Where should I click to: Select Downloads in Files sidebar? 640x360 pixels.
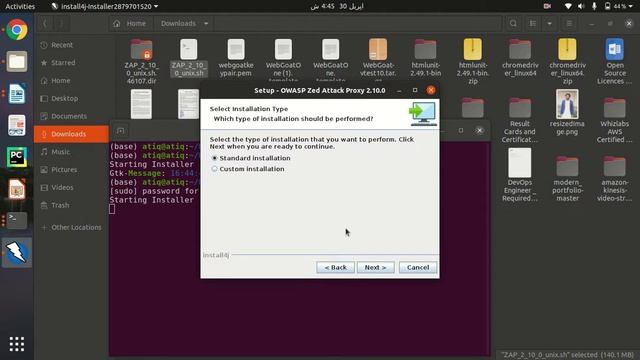point(71,134)
